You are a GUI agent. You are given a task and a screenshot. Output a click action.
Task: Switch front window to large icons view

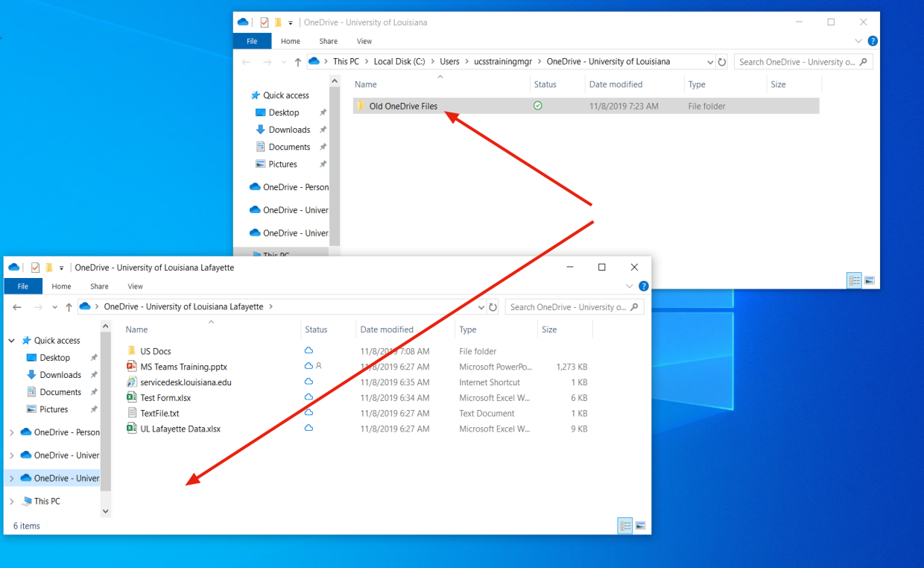tap(640, 526)
